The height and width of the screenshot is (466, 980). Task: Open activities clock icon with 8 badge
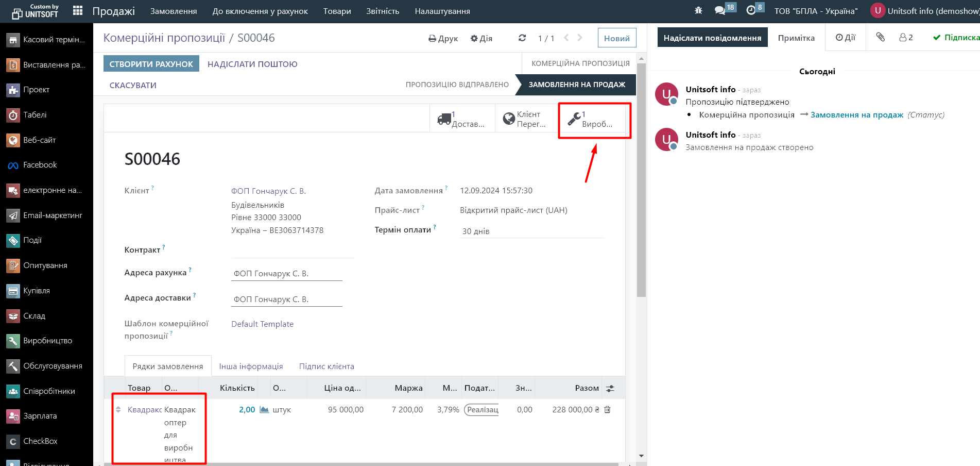tap(751, 11)
